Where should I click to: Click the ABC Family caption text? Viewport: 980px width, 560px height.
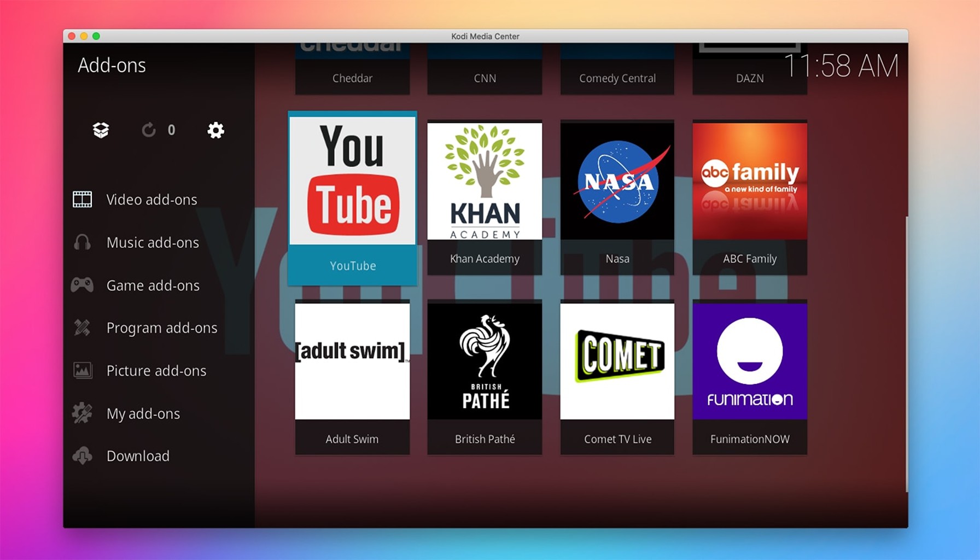[x=750, y=259]
